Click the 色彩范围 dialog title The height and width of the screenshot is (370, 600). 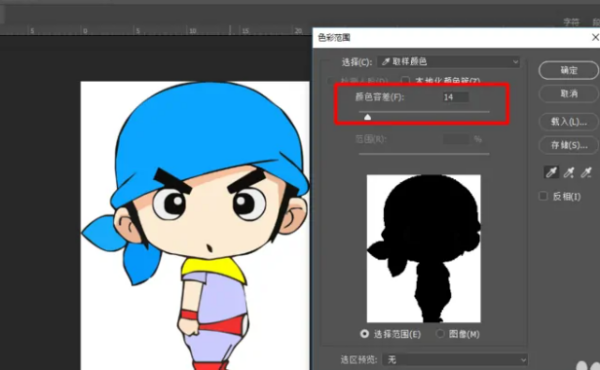point(334,37)
